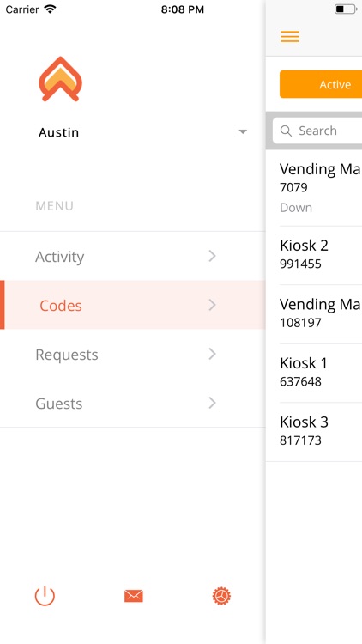Expand the Activity row chevron
Image resolution: width=362 pixels, height=644 pixels.
pos(212,256)
